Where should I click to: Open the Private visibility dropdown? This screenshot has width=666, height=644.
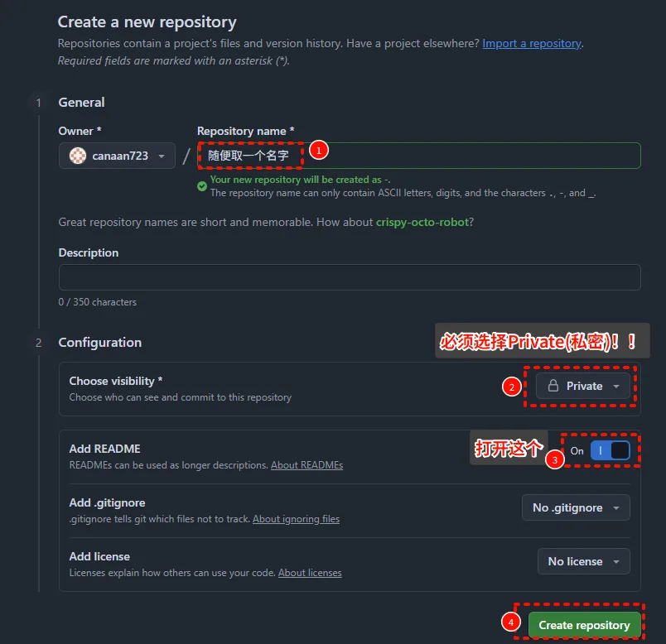(583, 386)
